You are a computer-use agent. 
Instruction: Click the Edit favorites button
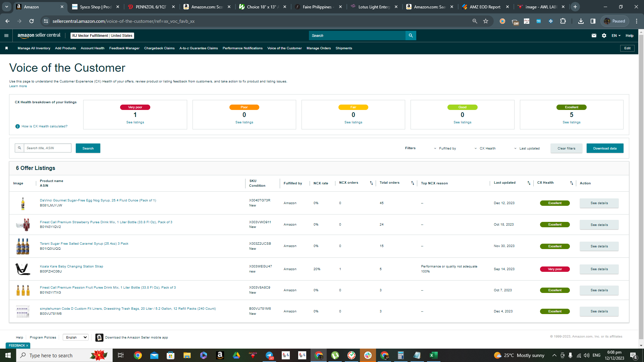click(627, 48)
